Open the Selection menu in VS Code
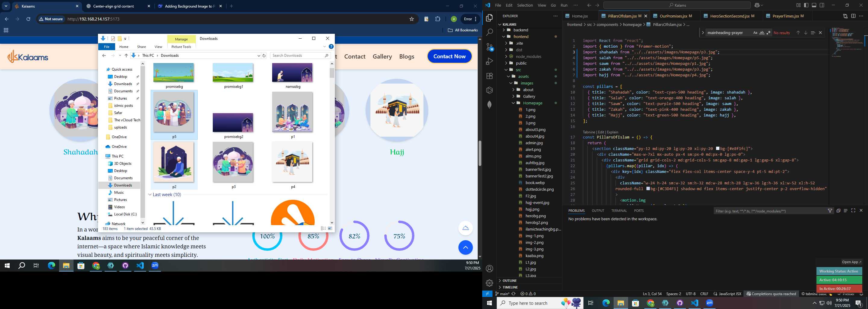 click(525, 5)
